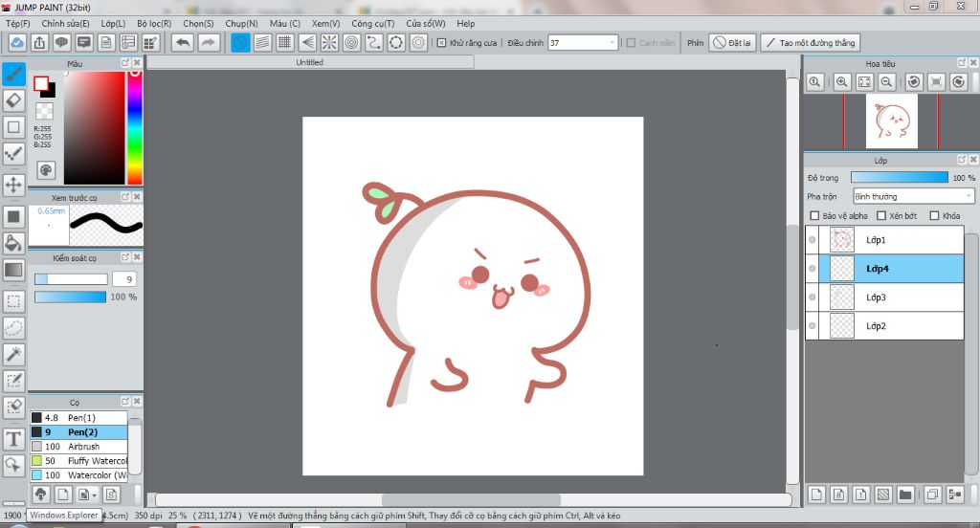Click the Redo arrow
This screenshot has height=528, width=980.
pos(208,42)
